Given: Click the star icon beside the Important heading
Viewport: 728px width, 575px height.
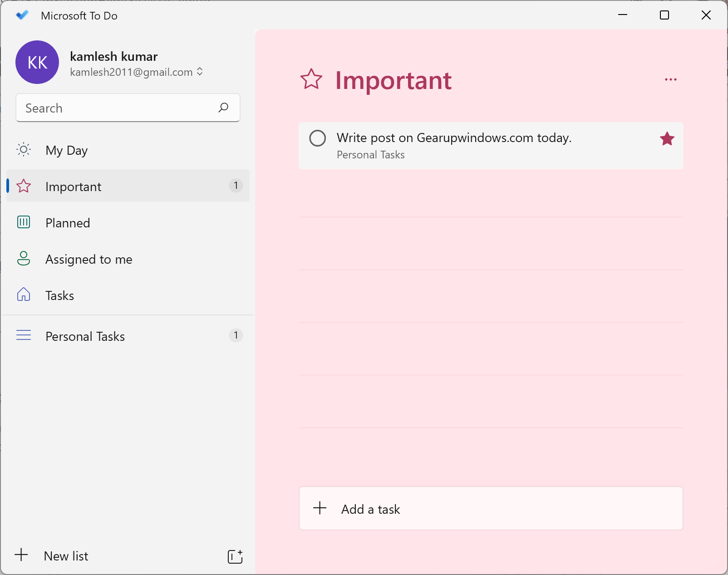Looking at the screenshot, I should click(311, 79).
